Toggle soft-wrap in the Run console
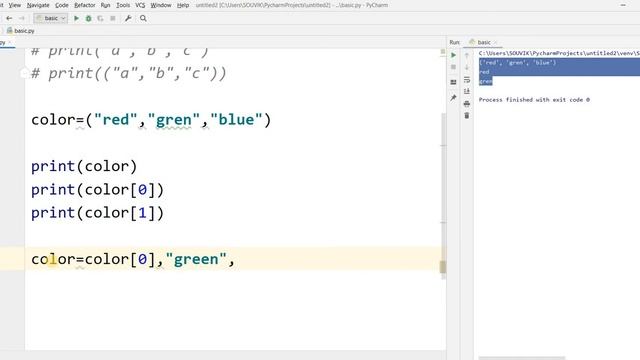The height and width of the screenshot is (360, 640). pyautogui.click(x=467, y=80)
